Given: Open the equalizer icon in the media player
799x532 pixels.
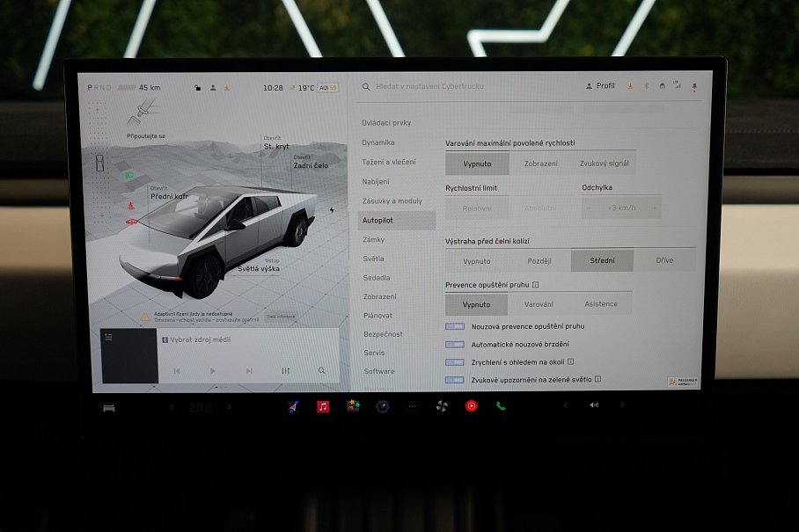Looking at the screenshot, I should click(286, 371).
